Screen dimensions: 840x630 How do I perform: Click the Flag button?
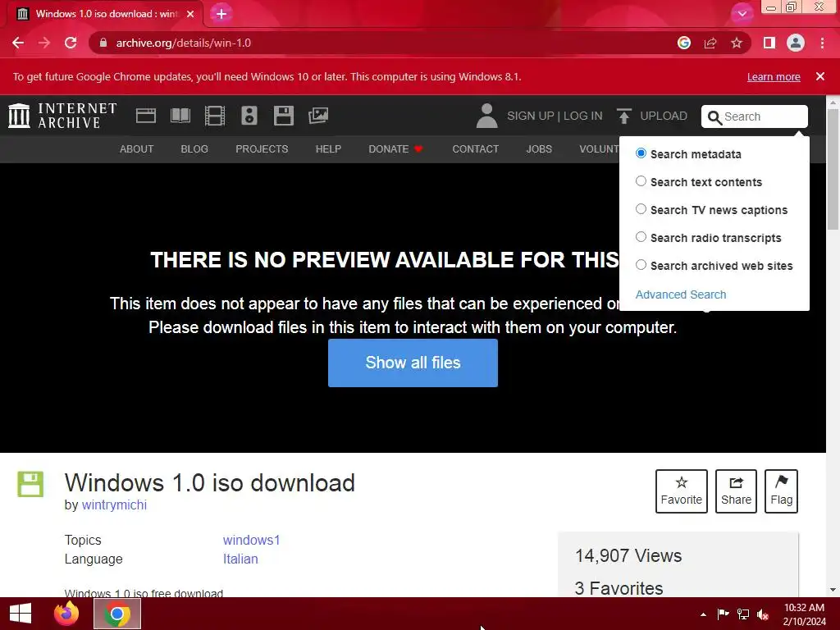(781, 491)
